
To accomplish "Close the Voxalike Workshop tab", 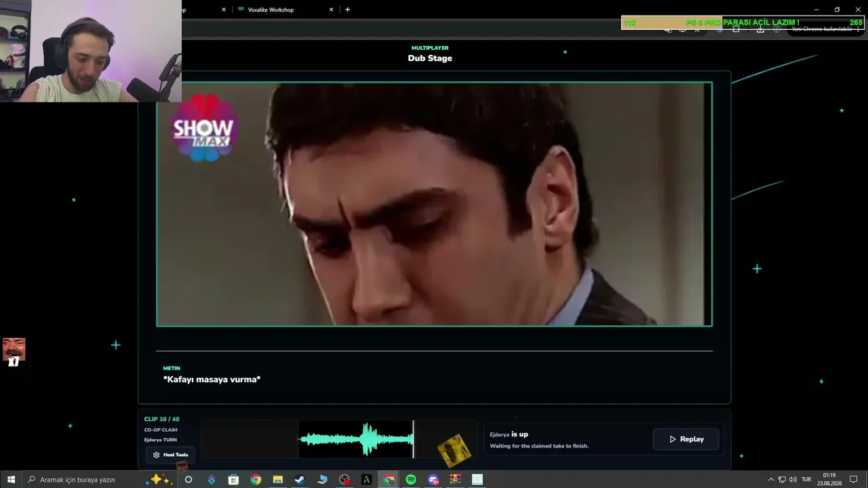I will pos(332,9).
